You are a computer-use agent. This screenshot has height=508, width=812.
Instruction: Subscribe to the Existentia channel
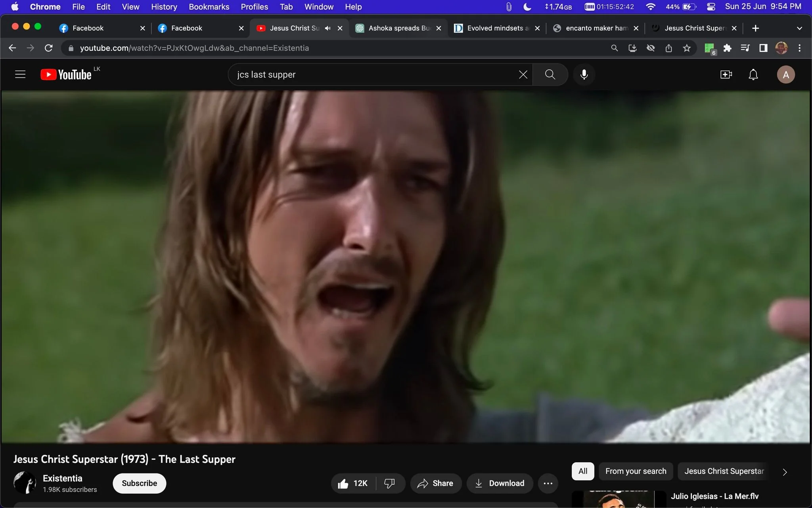(139, 483)
